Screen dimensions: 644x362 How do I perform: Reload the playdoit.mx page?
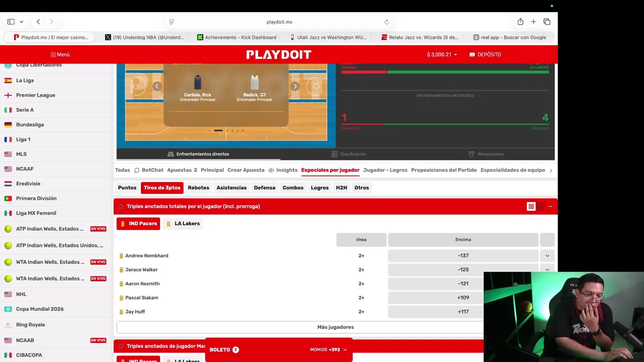tap(386, 22)
